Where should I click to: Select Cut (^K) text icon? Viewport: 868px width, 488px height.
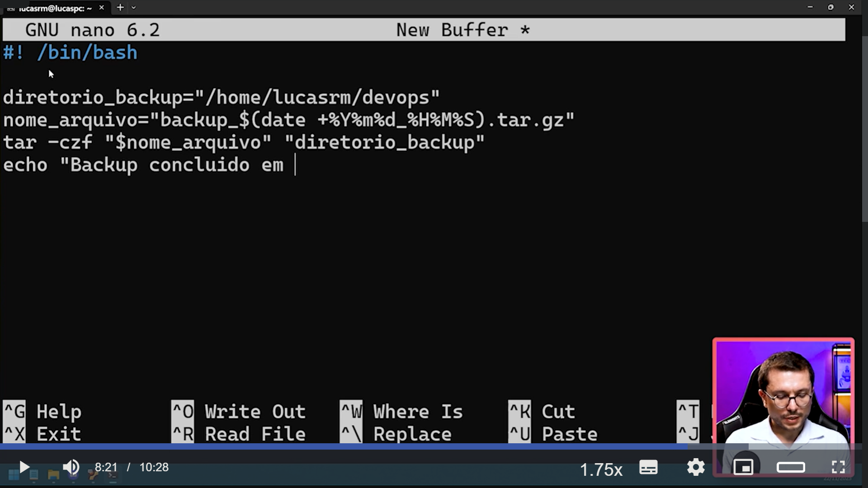[519, 411]
